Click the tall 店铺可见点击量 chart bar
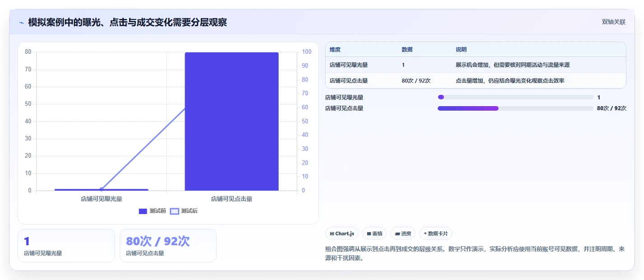The image size is (644, 280). pos(232,121)
